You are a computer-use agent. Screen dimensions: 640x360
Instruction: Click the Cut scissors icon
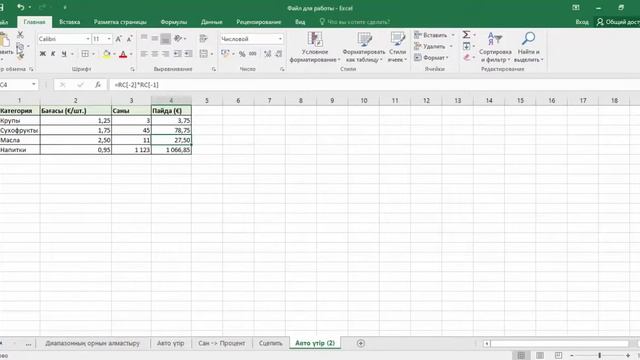[20, 35]
